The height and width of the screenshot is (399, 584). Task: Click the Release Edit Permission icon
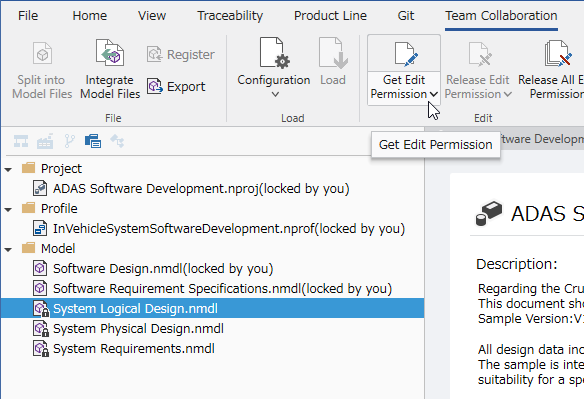480,54
